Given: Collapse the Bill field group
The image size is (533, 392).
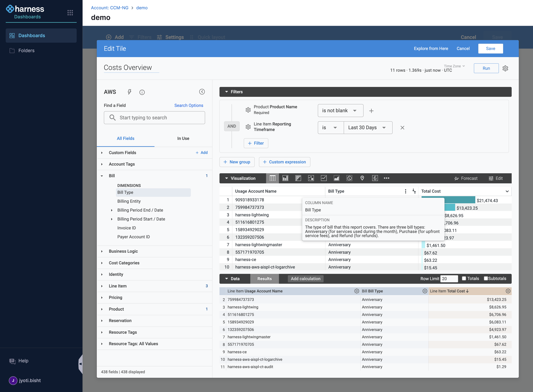Looking at the screenshot, I should click(102, 176).
